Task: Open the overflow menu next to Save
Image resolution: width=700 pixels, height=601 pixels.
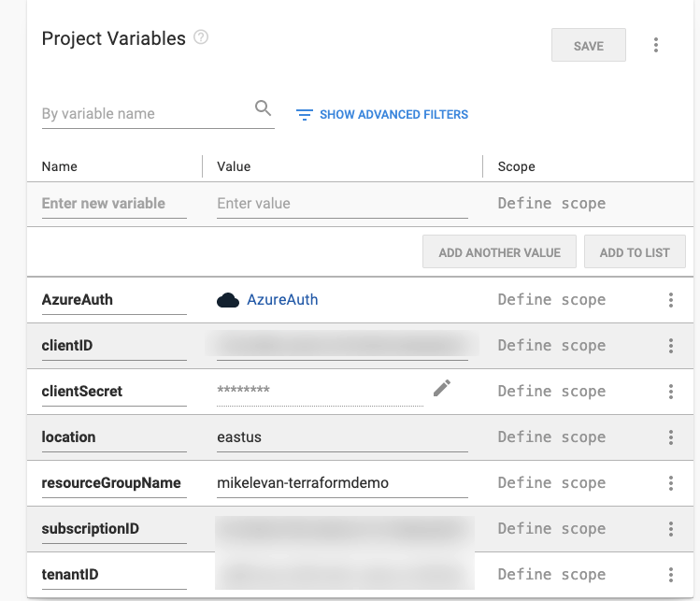Action: (656, 45)
